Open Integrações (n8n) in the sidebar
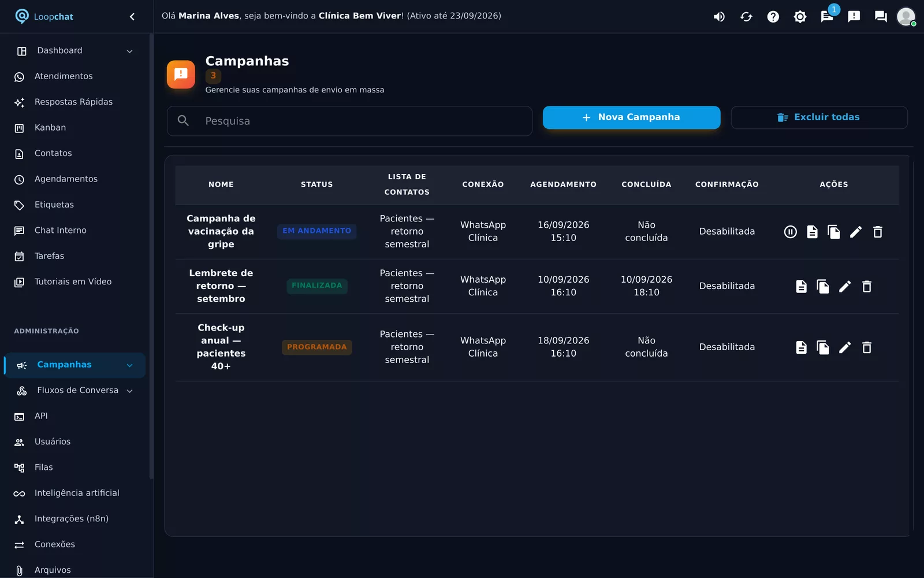This screenshot has width=924, height=578. coord(75,519)
